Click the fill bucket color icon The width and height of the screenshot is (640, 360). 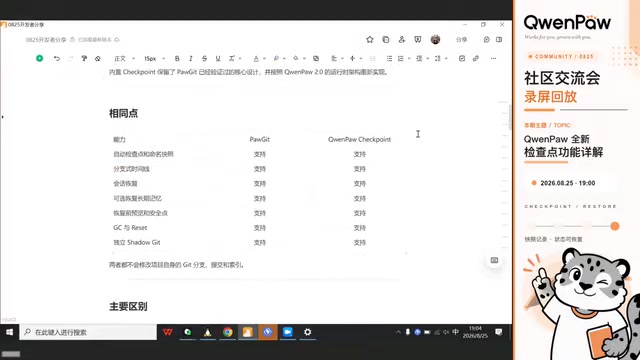[296, 58]
